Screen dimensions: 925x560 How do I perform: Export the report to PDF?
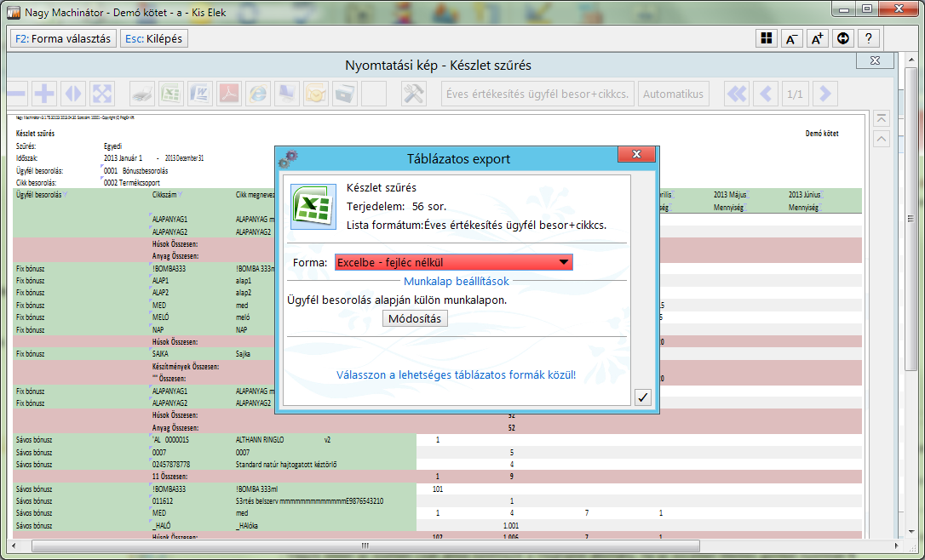click(x=228, y=94)
